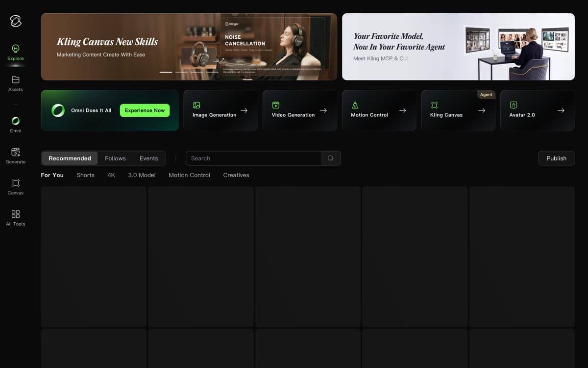The image size is (588, 368).
Task: Open the Explore sidebar section
Action: point(15,53)
